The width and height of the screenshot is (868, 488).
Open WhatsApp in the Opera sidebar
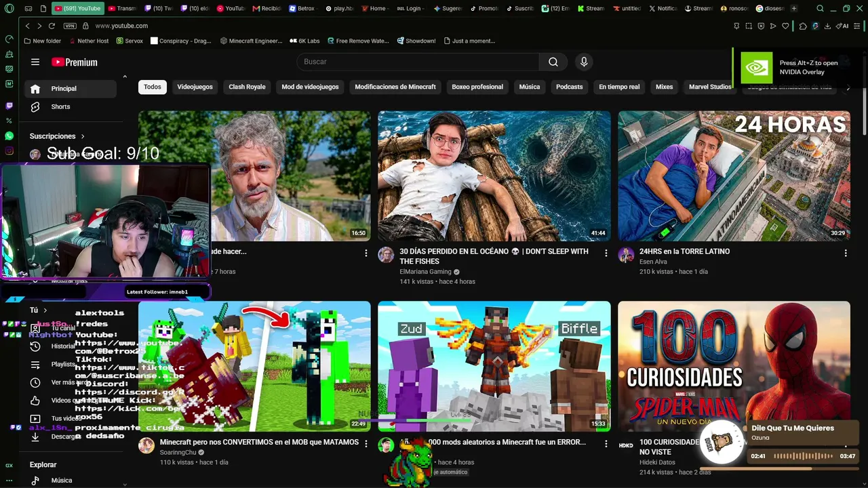point(9,136)
